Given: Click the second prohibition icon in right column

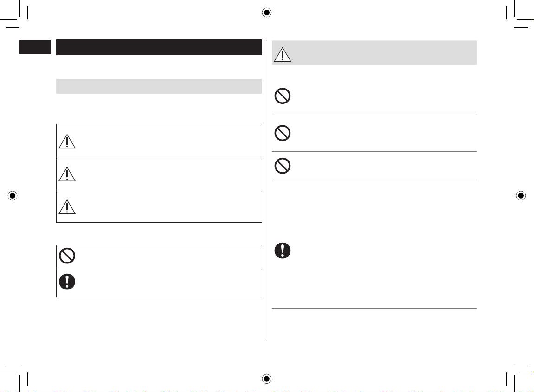Looking at the screenshot, I should (283, 133).
